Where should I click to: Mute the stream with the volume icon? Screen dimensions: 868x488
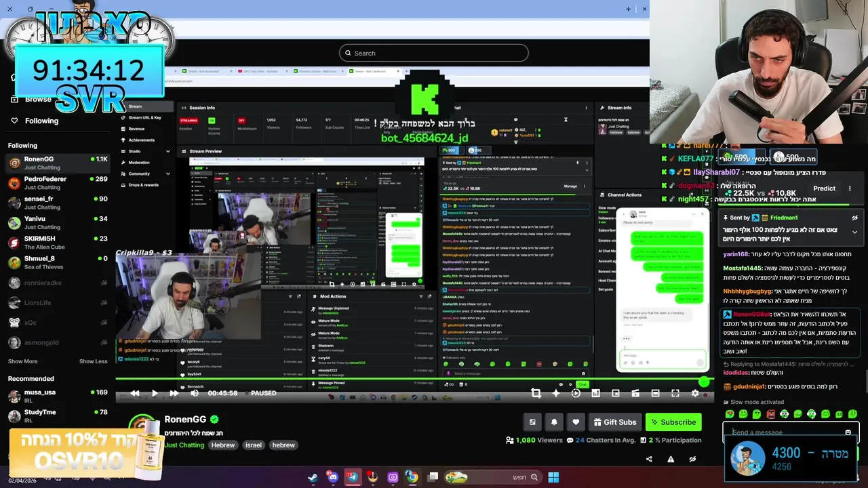tap(195, 393)
